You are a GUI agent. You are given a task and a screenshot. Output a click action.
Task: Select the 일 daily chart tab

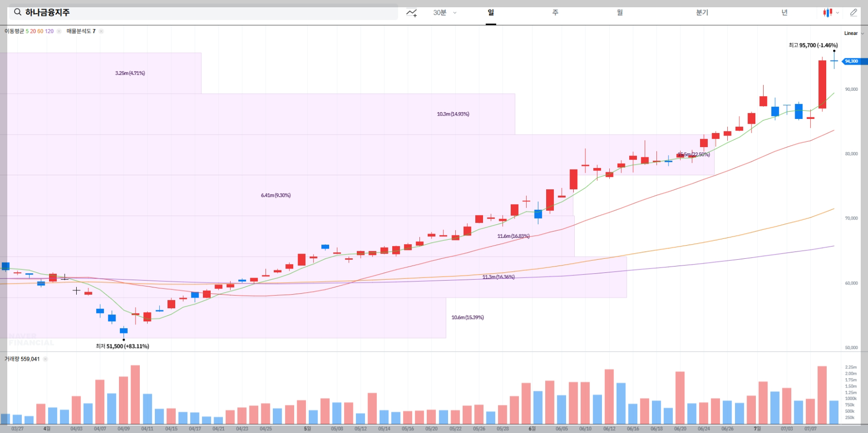tap(491, 13)
